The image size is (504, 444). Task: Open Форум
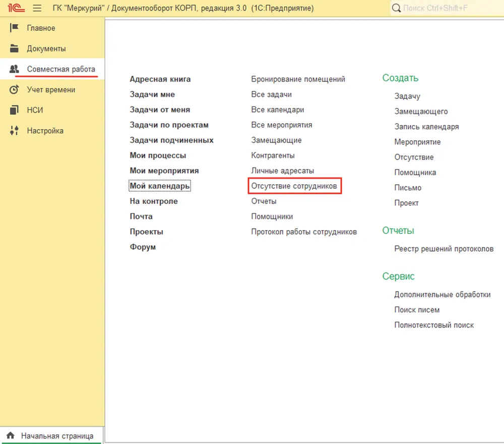(143, 247)
